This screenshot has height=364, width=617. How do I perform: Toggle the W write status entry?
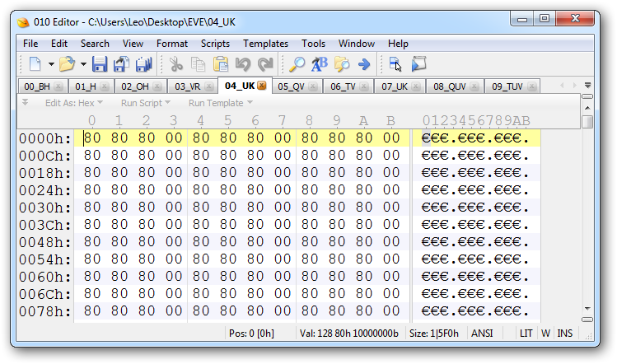(545, 334)
